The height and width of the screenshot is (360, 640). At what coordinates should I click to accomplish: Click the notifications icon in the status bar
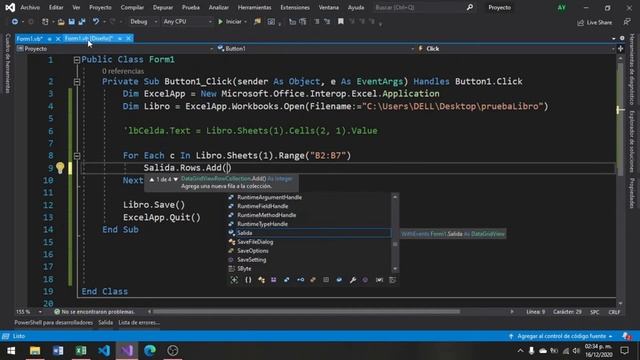point(627,336)
